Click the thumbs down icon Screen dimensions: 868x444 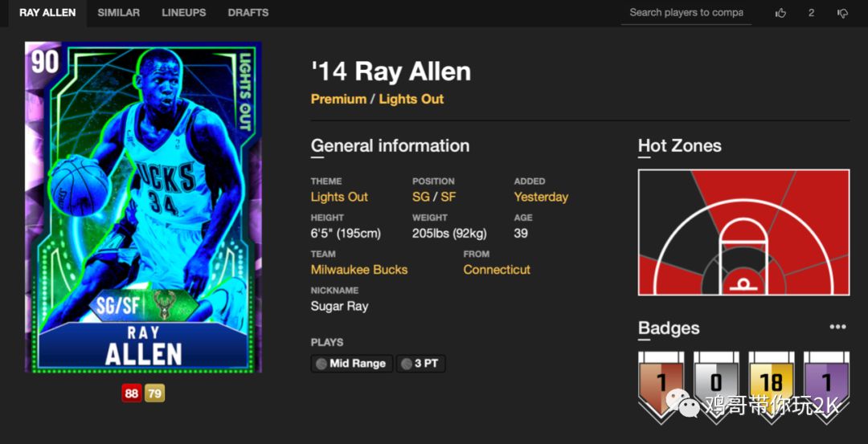point(842,13)
